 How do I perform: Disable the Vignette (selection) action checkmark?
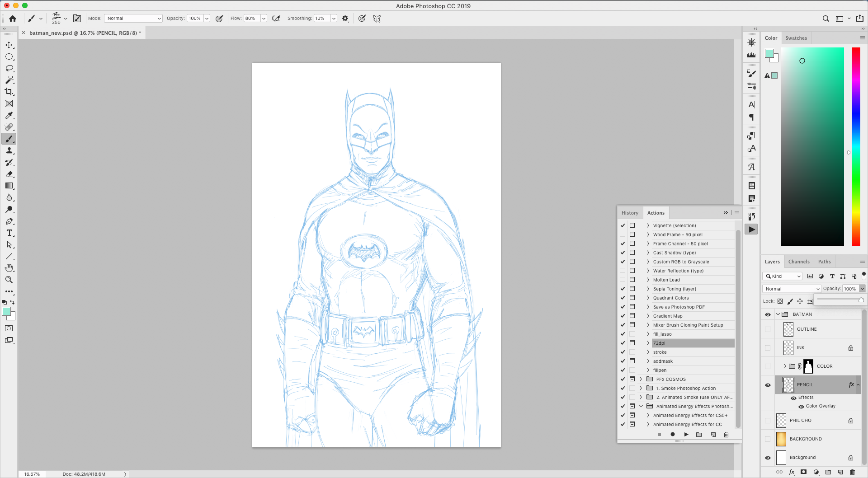(x=623, y=225)
